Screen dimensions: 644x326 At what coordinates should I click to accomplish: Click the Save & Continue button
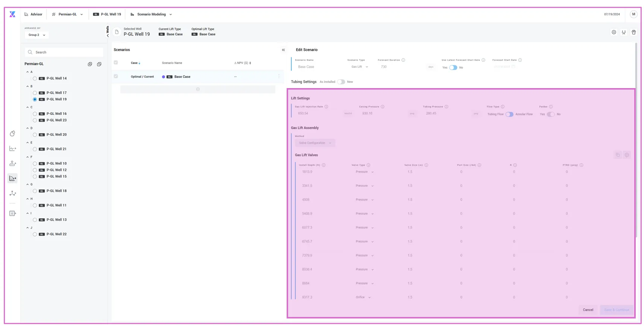[617, 310]
